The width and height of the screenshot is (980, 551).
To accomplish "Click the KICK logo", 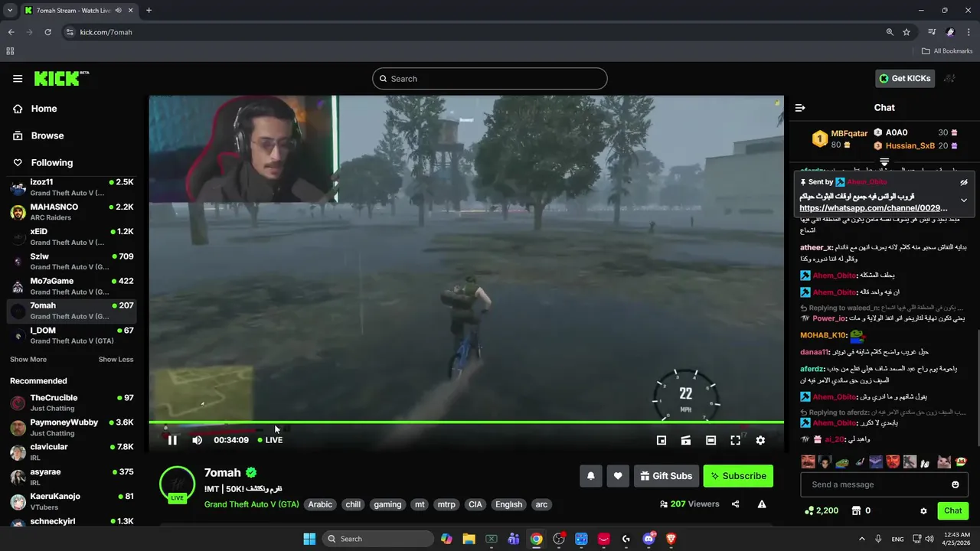I will tap(61, 78).
